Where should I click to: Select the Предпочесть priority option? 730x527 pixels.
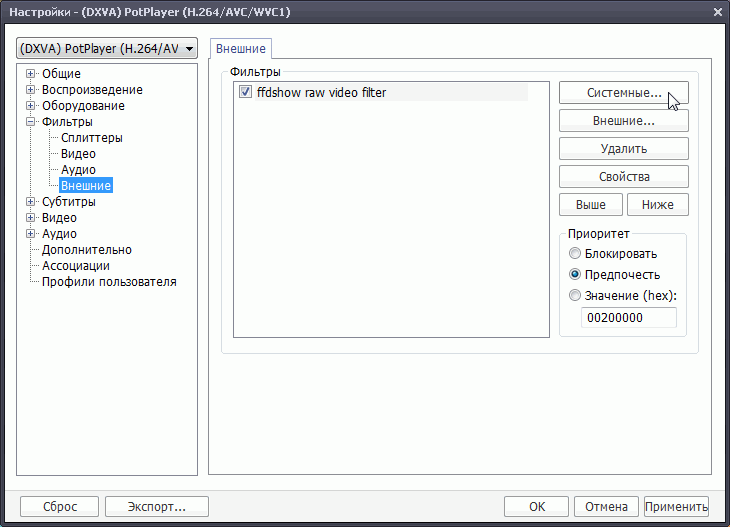[x=574, y=275]
